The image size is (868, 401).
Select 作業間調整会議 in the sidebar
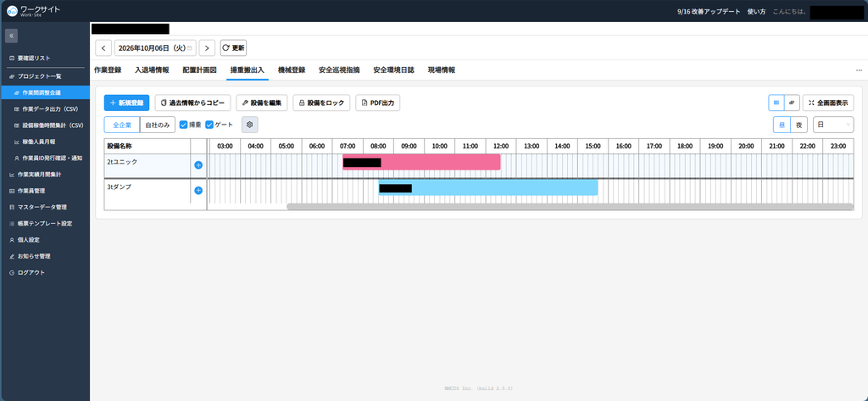click(x=45, y=92)
